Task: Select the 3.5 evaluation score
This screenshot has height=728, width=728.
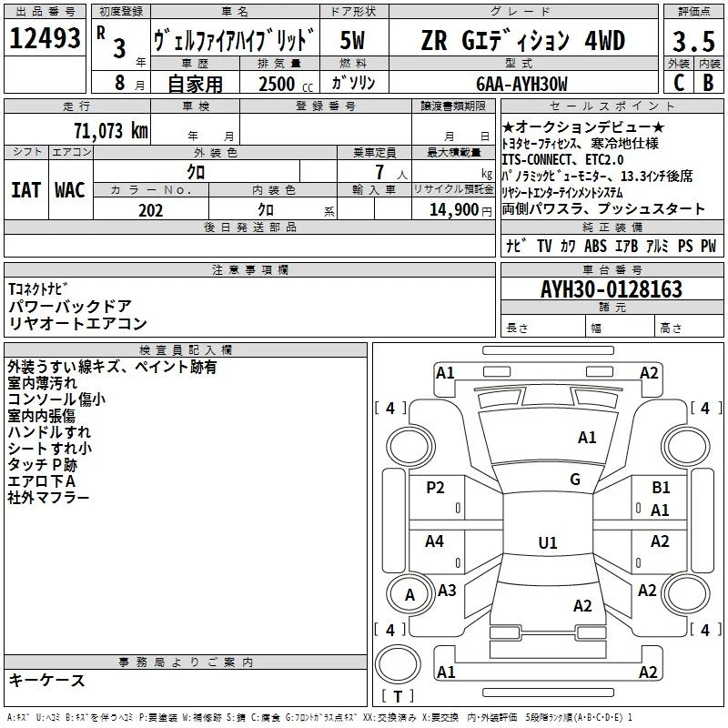Action: tap(693, 41)
